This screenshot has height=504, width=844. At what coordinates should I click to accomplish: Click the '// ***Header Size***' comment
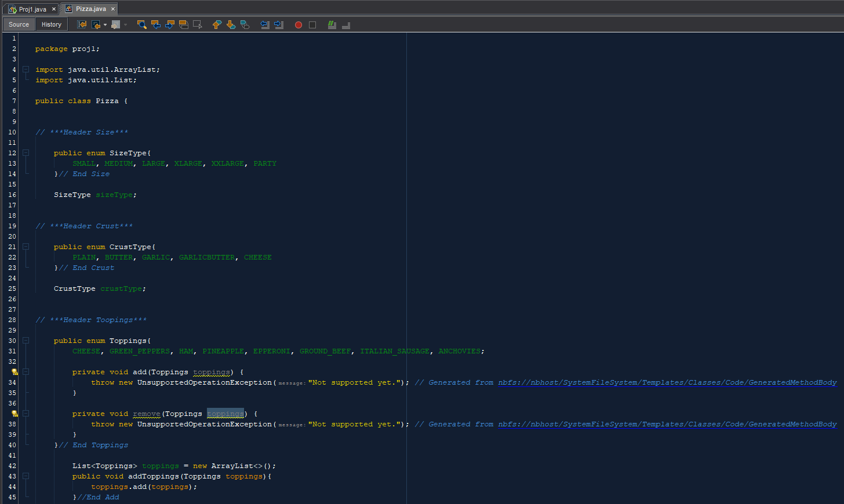(82, 132)
